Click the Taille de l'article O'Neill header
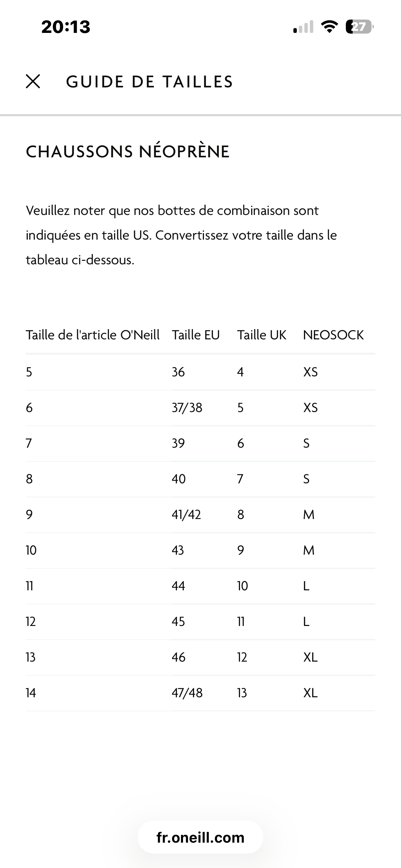 click(x=93, y=335)
